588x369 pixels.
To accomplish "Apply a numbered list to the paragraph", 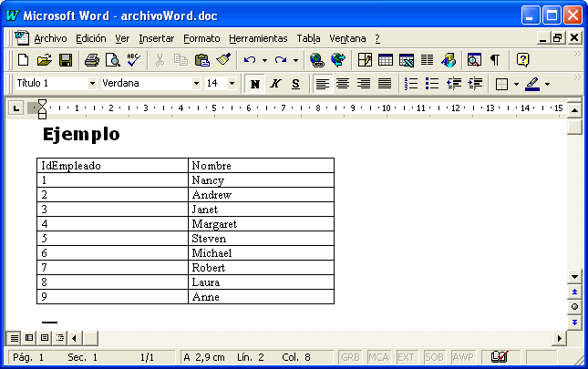I will pyautogui.click(x=410, y=84).
